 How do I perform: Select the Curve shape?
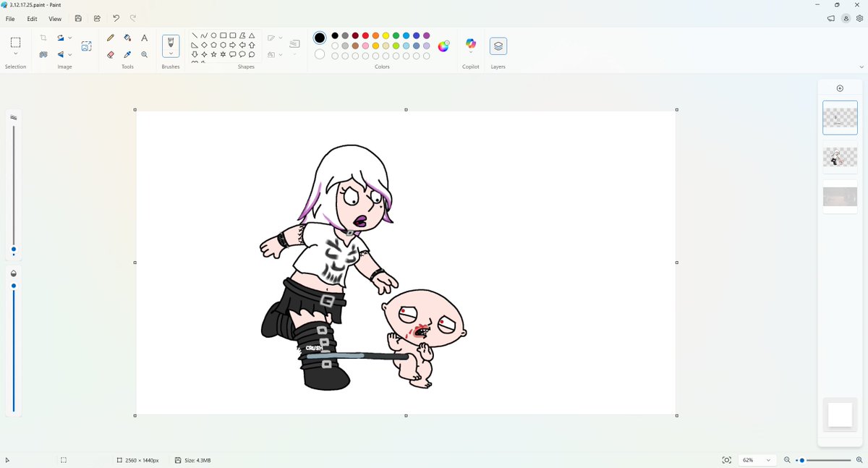coord(204,35)
